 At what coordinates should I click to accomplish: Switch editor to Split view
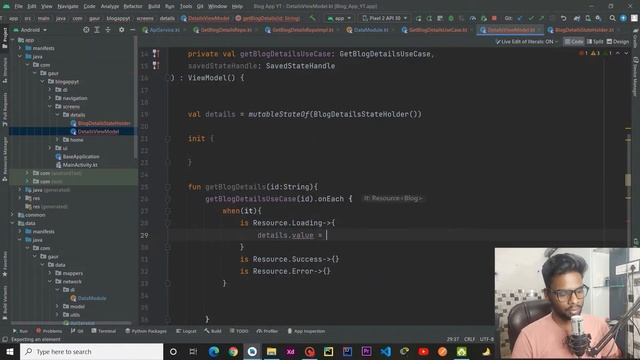click(x=595, y=42)
